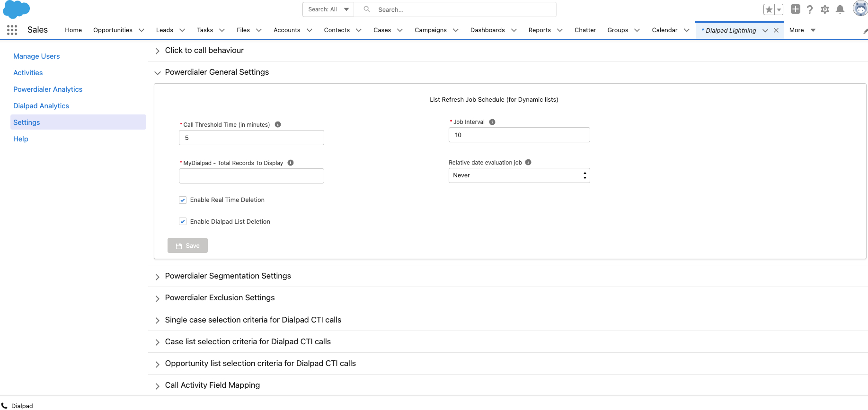Screen dimensions: 868x410
Task: Close the Dialpad Lightning tab
Action: (776, 30)
